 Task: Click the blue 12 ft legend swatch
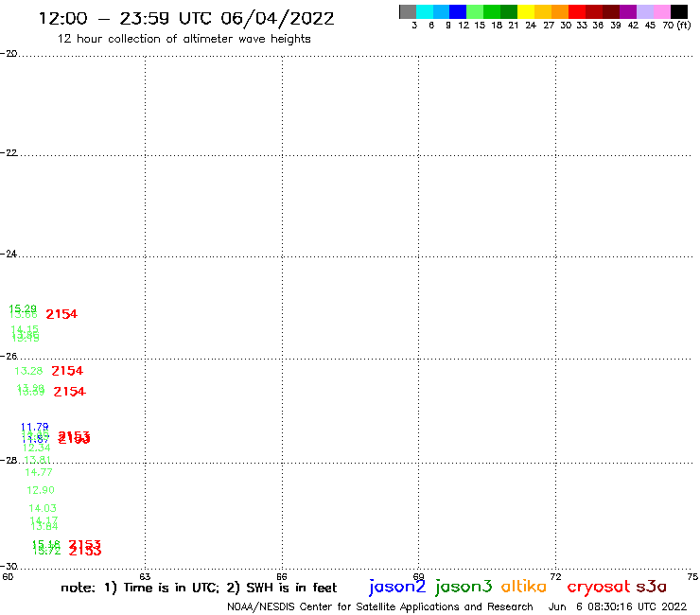click(458, 11)
